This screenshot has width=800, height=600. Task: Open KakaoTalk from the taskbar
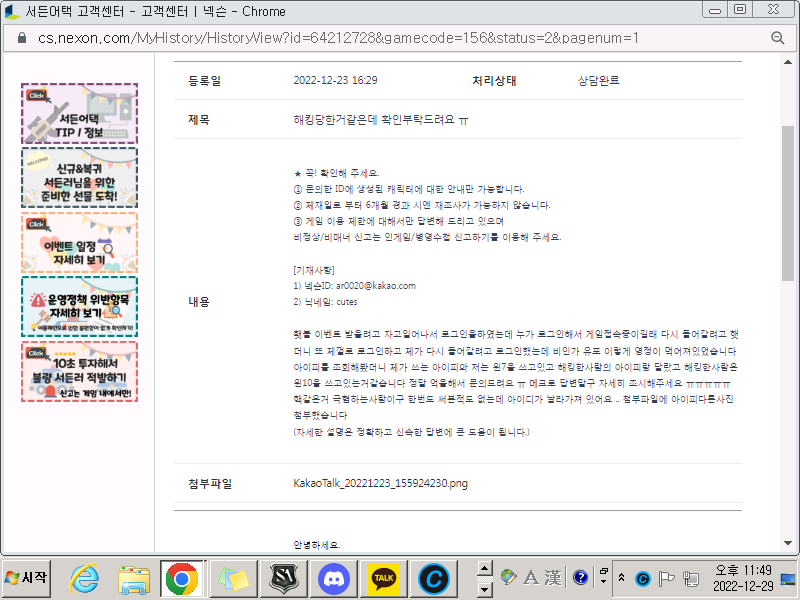point(385,577)
